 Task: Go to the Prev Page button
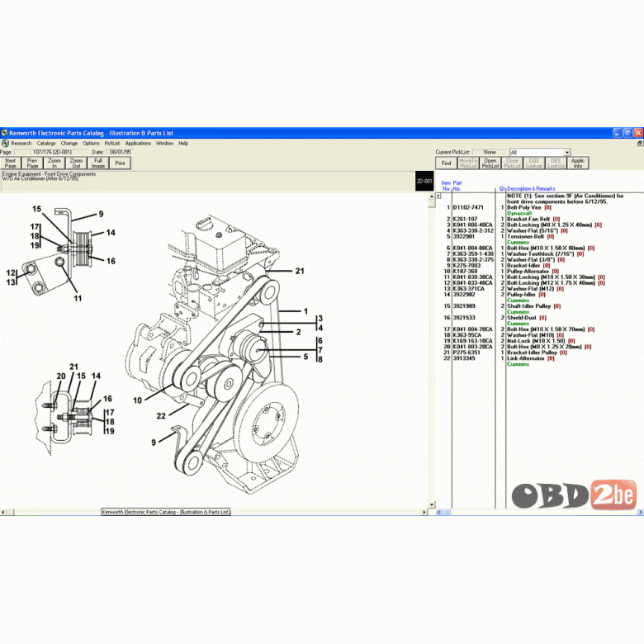pos(32,163)
